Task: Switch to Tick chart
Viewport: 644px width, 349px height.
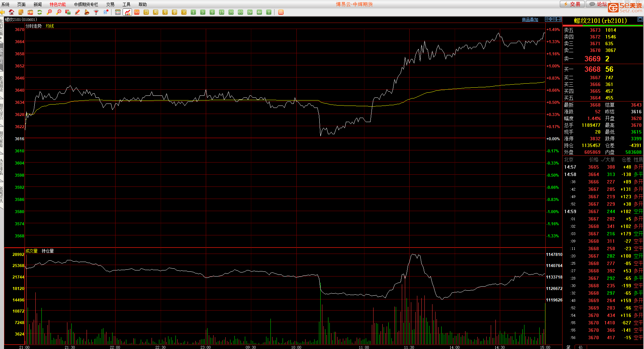Action: [137, 12]
